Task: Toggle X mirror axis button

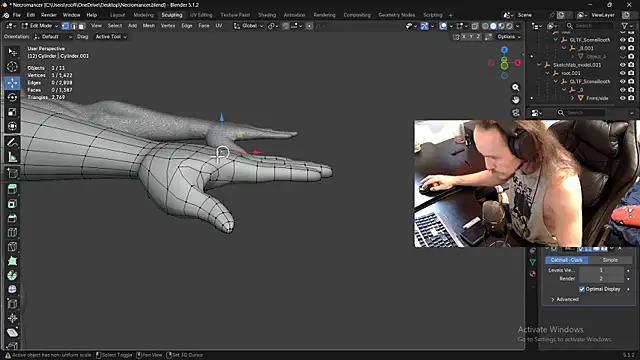Action: click(463, 37)
